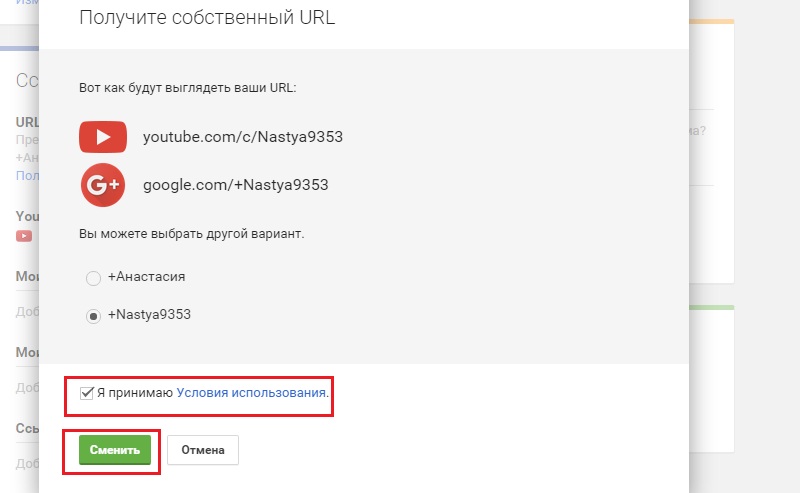Toggle the terms acceptance checkbox
This screenshot has height=493, width=800.
[x=87, y=392]
